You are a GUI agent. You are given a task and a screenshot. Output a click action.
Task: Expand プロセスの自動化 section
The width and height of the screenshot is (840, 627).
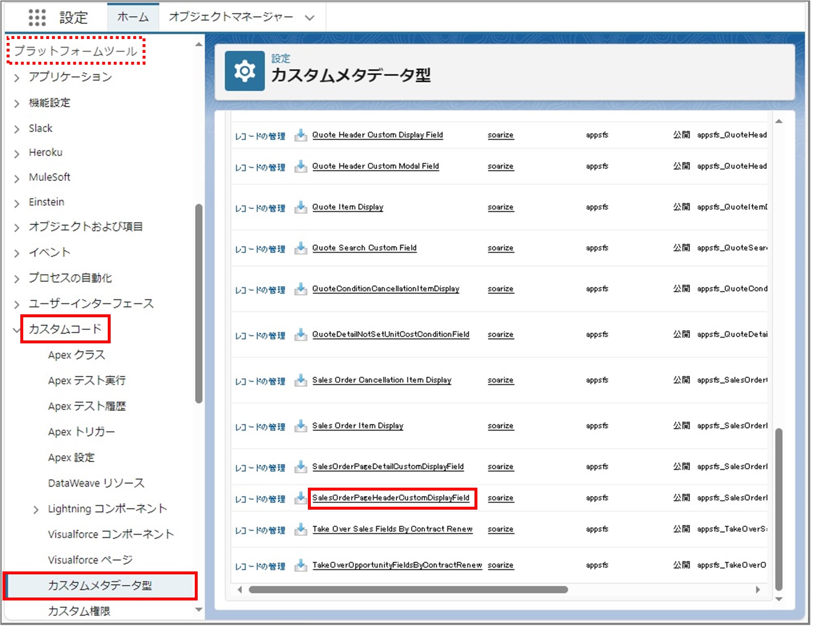(x=17, y=279)
